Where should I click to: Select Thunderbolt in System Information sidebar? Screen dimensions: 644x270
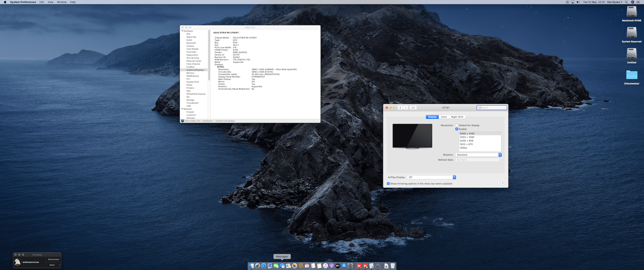coord(193,103)
